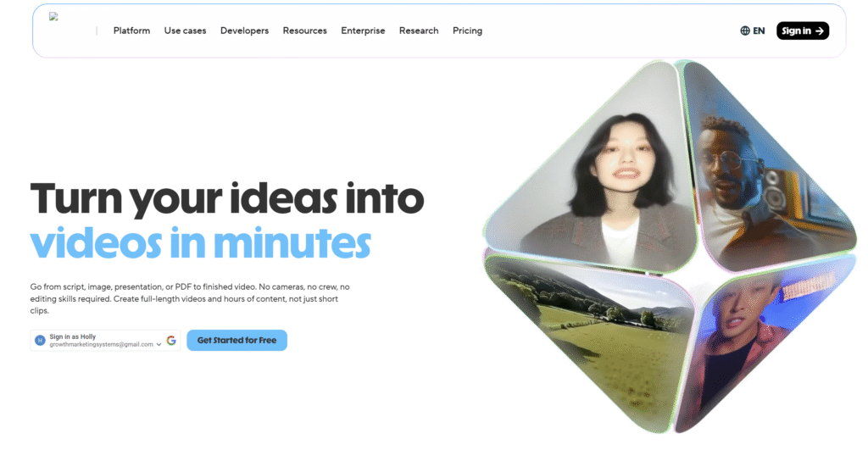Viewport: 868px width, 450px height.
Task: Click the globe language icon
Action: point(745,31)
